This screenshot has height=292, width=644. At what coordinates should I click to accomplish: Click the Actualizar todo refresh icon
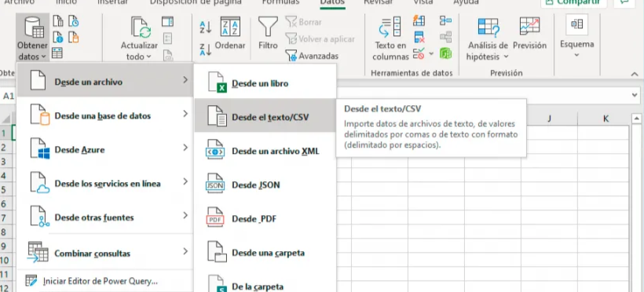pos(141,27)
